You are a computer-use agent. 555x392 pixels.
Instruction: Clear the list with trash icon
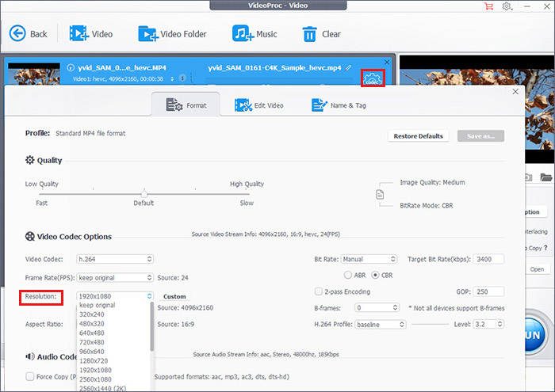point(309,34)
